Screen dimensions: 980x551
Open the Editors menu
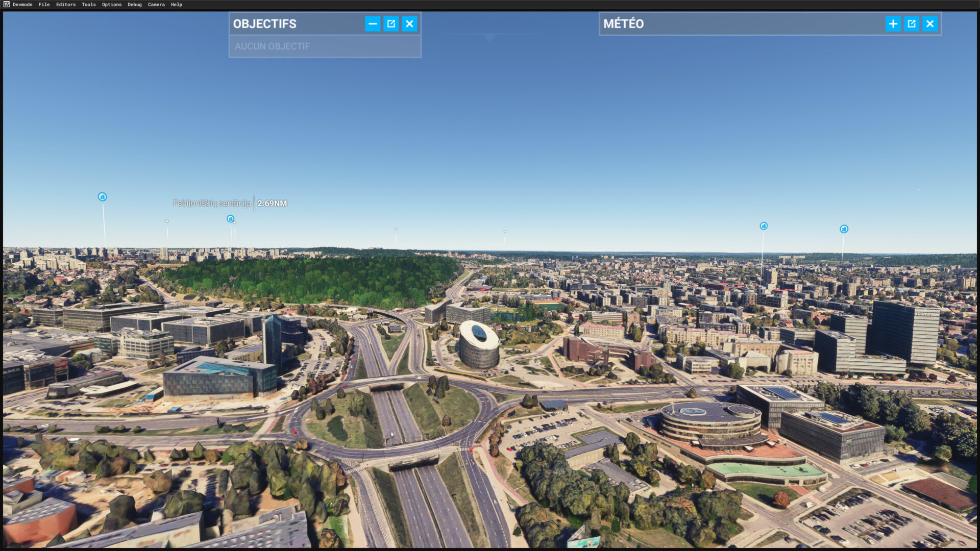click(x=66, y=5)
